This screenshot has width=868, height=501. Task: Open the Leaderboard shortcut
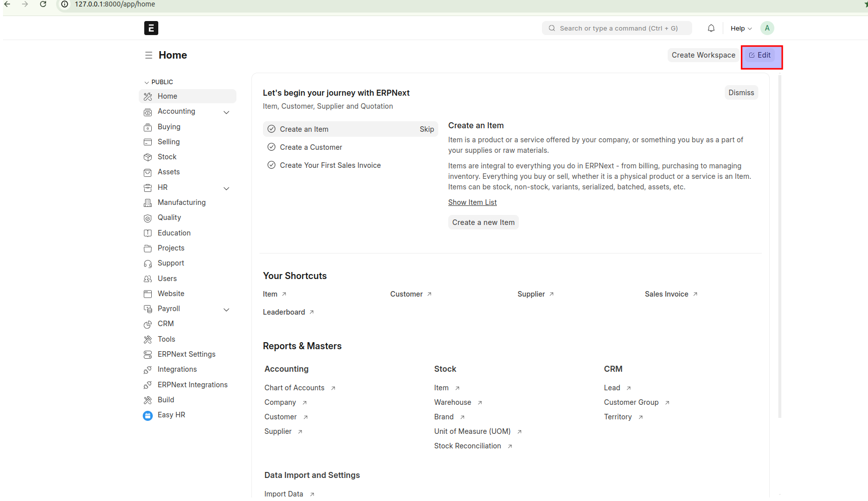click(288, 312)
